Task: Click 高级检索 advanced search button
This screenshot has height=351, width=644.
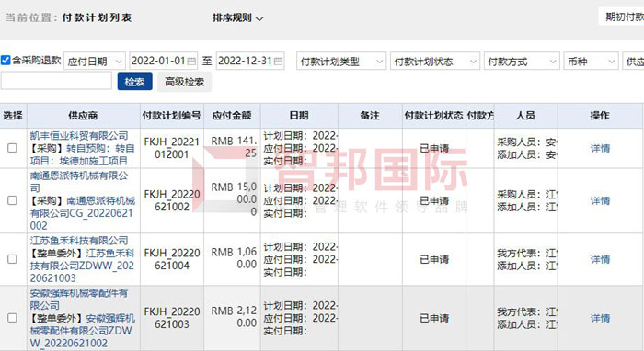Action: [184, 82]
